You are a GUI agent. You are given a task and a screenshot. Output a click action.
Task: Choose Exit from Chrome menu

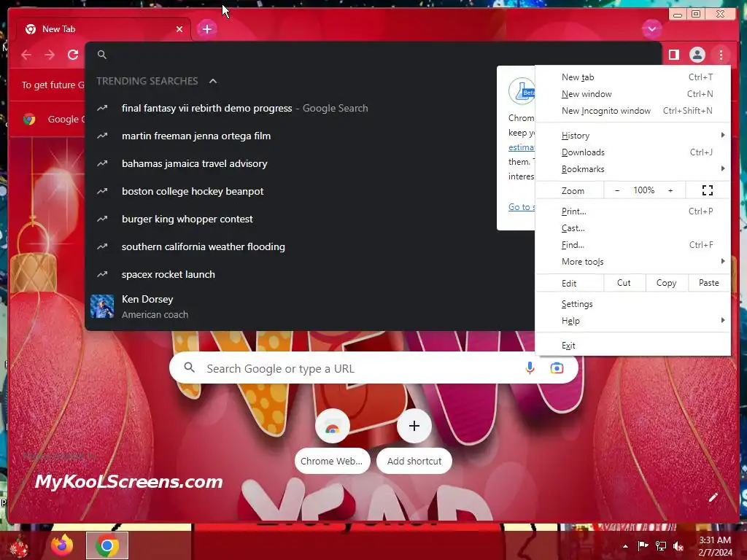pyautogui.click(x=632, y=345)
